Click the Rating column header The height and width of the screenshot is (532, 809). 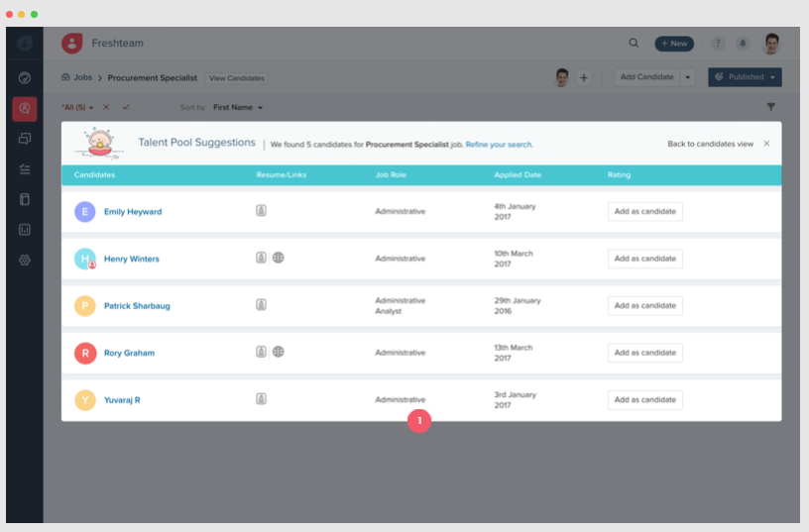(x=619, y=174)
